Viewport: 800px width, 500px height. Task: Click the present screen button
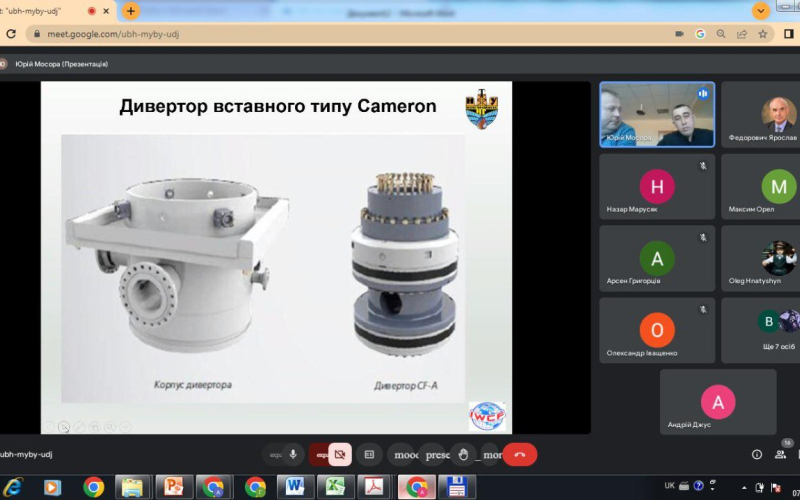point(437,455)
